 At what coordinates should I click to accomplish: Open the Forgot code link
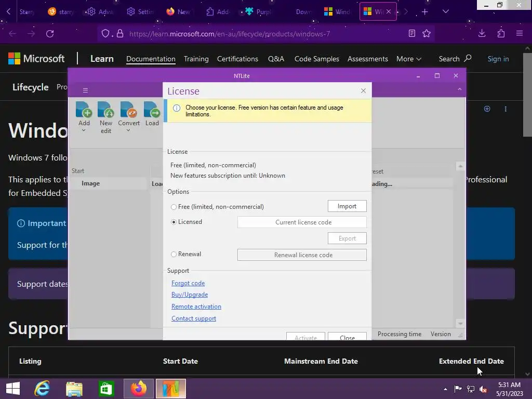[x=188, y=283]
